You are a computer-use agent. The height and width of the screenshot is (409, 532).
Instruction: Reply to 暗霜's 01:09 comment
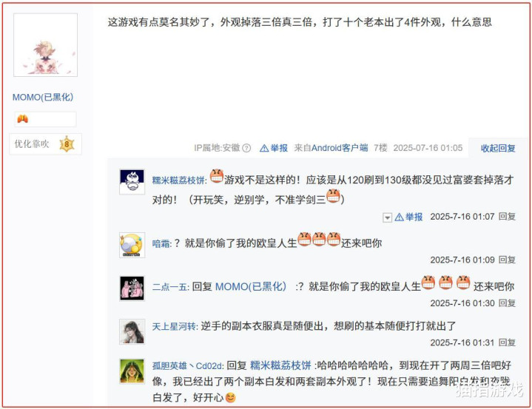(x=508, y=260)
